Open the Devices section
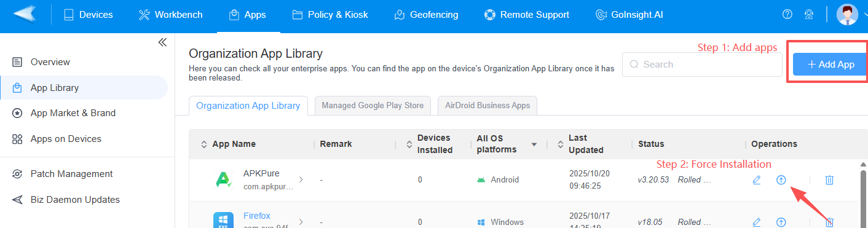The height and width of the screenshot is (228, 868). [88, 14]
